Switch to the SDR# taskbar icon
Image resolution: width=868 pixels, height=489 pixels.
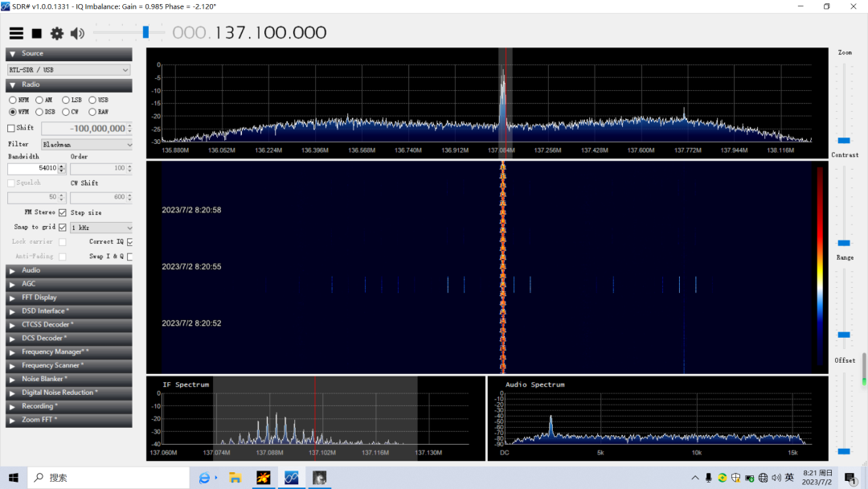(291, 478)
